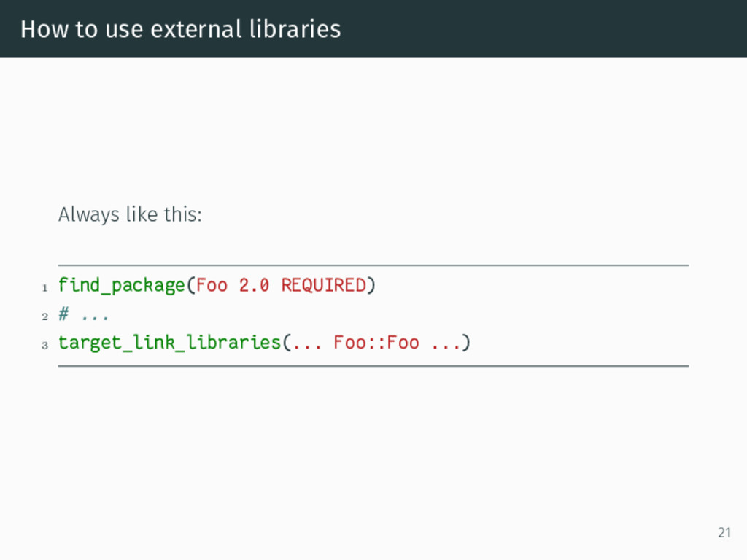747x560 pixels.
Task: Click the 'Foo' argument in find_package
Action: click(x=212, y=285)
